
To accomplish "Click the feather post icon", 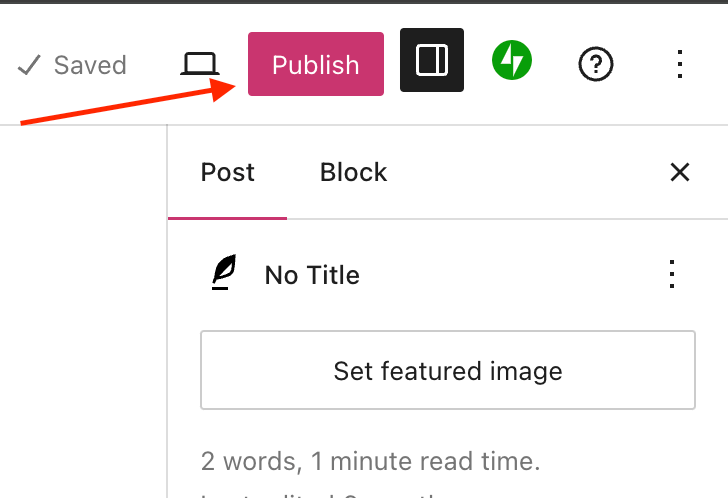I will 223,274.
